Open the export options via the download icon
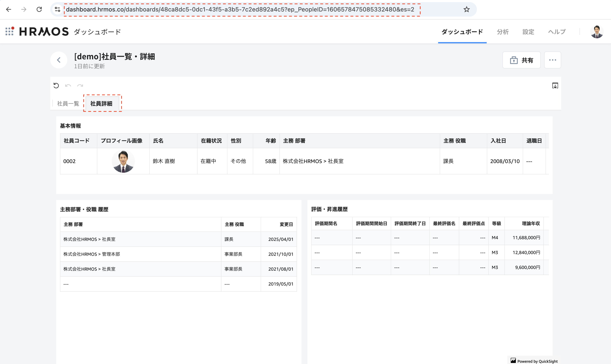The image size is (611, 364). [555, 86]
